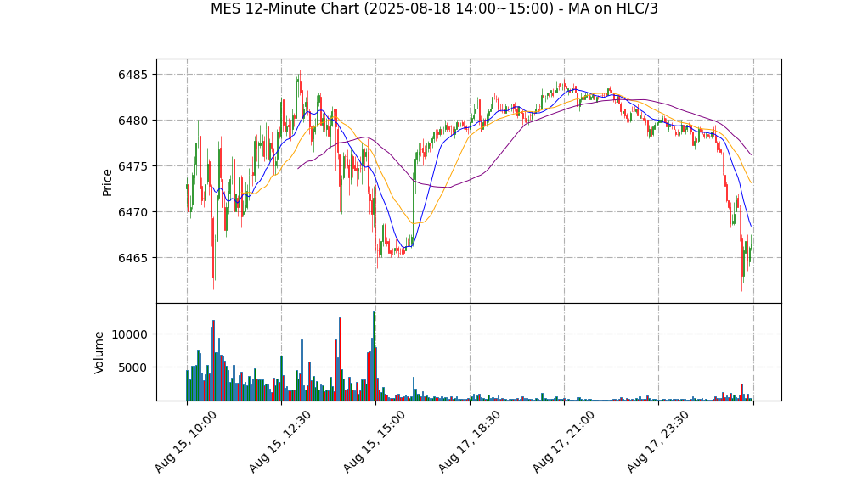Viewport: 868px width, 488px height.
Task: Select the 6475 price axis label
Action: click(133, 166)
